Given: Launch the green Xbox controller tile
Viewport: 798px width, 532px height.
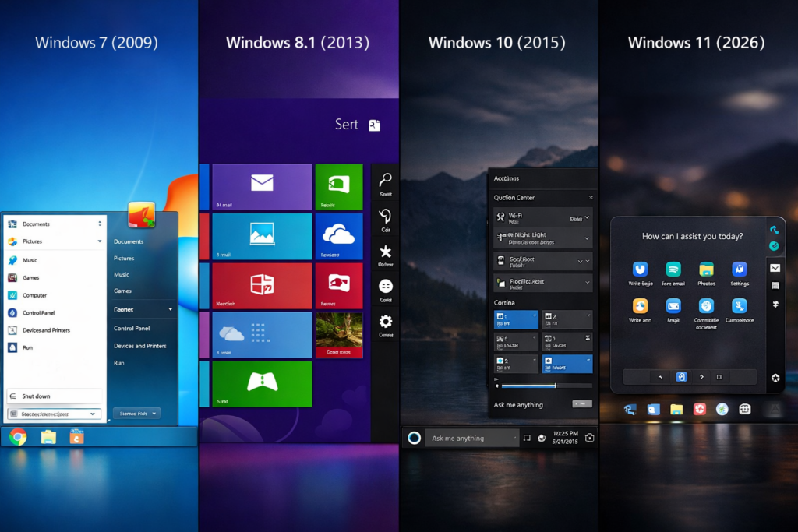Looking at the screenshot, I should coord(262,383).
